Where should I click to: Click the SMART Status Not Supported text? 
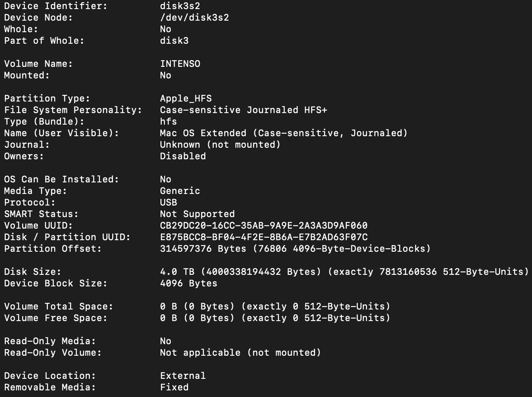pyautogui.click(x=197, y=214)
